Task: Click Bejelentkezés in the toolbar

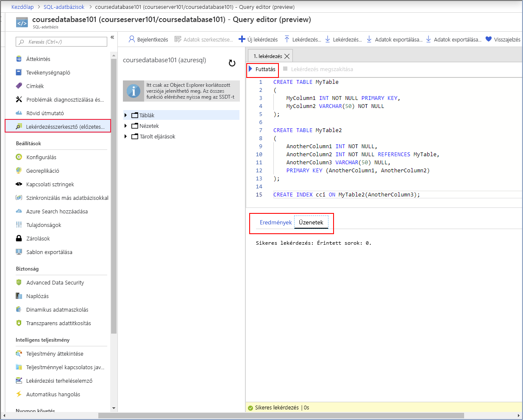Action: pos(148,39)
